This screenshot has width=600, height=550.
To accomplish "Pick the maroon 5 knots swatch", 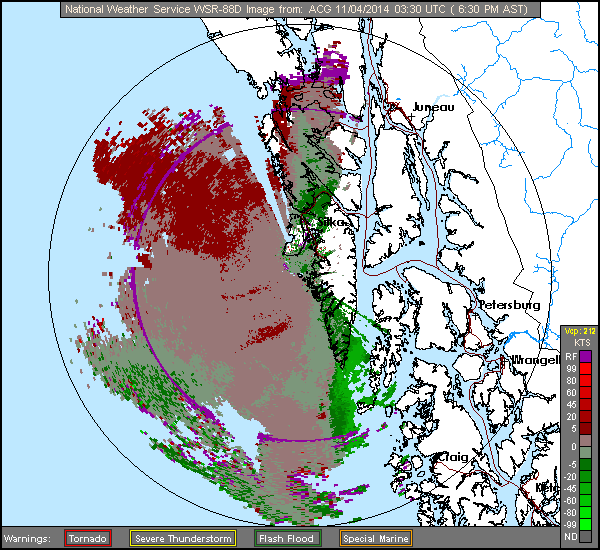I will pyautogui.click(x=585, y=429).
